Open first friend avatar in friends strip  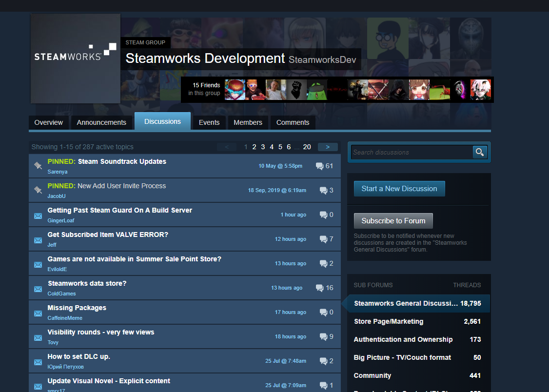pyautogui.click(x=235, y=90)
